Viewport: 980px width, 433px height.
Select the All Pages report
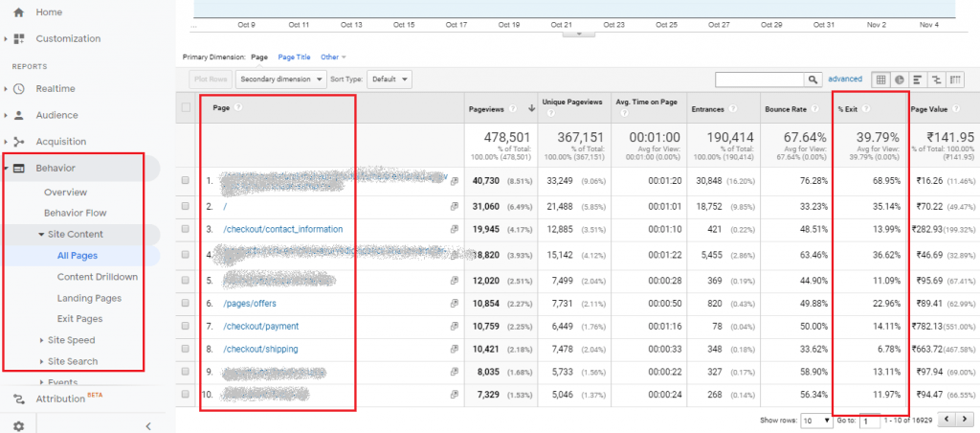click(x=78, y=256)
